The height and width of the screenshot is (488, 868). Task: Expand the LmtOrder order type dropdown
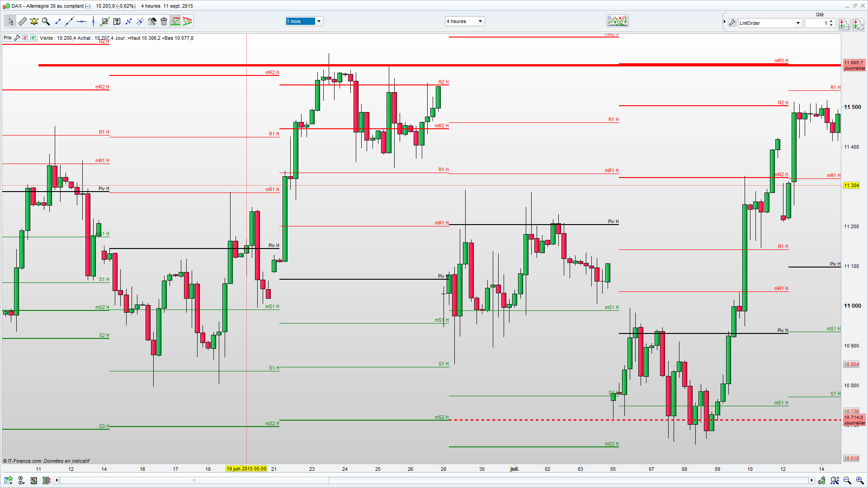[x=798, y=23]
